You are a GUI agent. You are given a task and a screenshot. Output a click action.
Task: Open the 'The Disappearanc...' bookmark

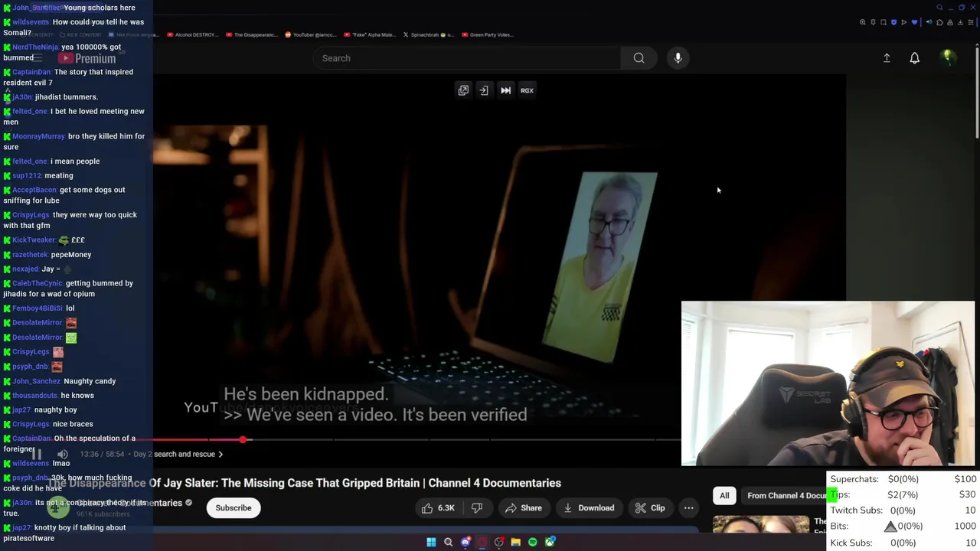[x=252, y=34]
